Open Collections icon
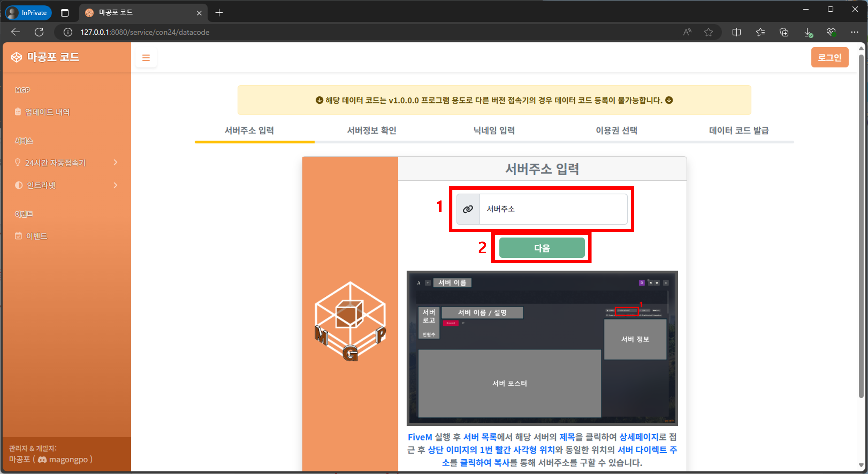The image size is (868, 474). [784, 32]
